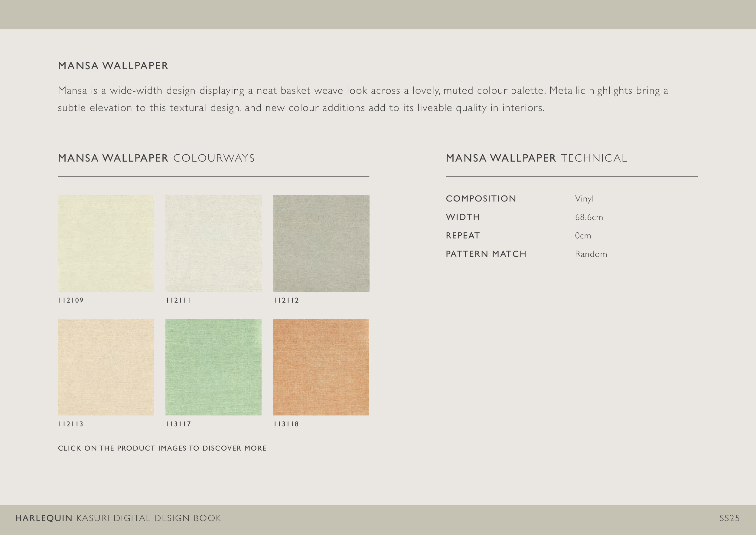Screen dimensions: 756x535
Task: Click the product code label 112111
Action: tap(178, 300)
